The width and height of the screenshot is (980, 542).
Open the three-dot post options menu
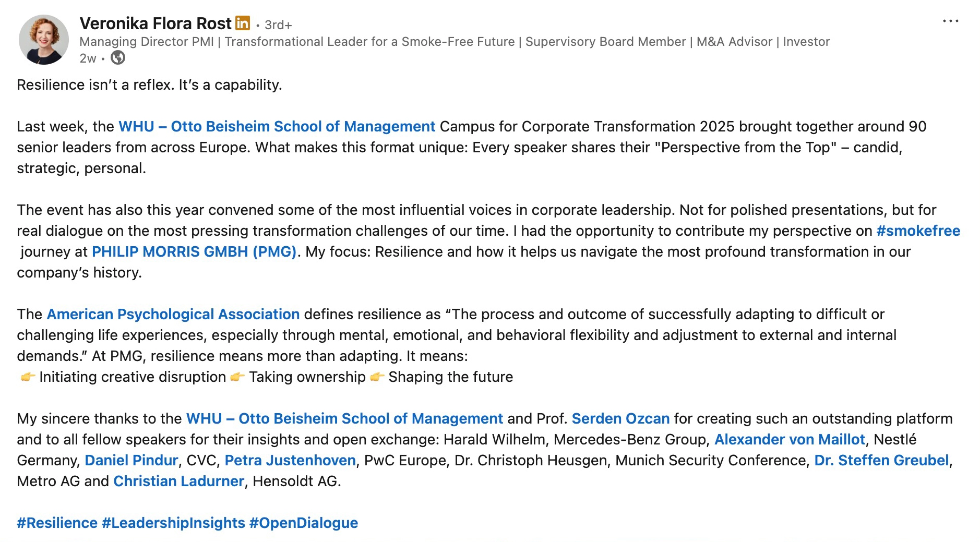pyautogui.click(x=950, y=21)
